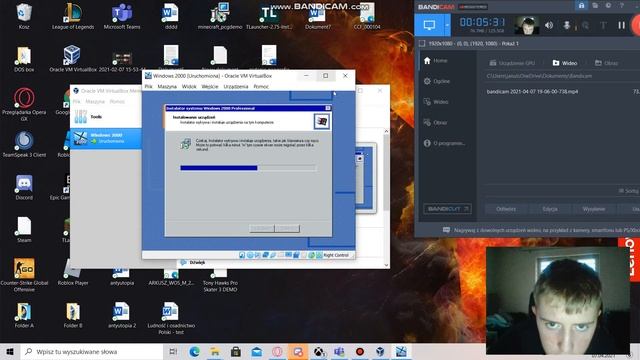Click the Right Control host key indicator
Viewport: 640px width, 360px height.
336,255
